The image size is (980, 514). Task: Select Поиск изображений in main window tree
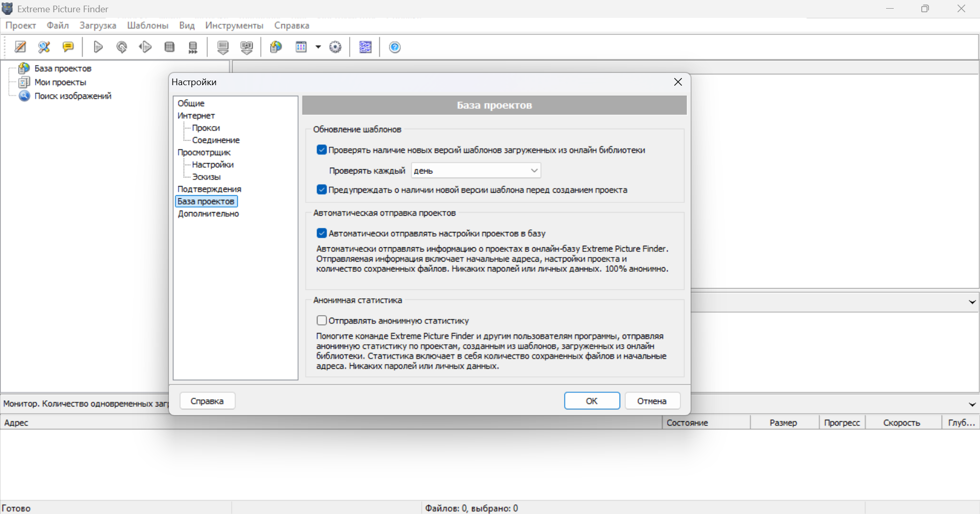pos(73,96)
